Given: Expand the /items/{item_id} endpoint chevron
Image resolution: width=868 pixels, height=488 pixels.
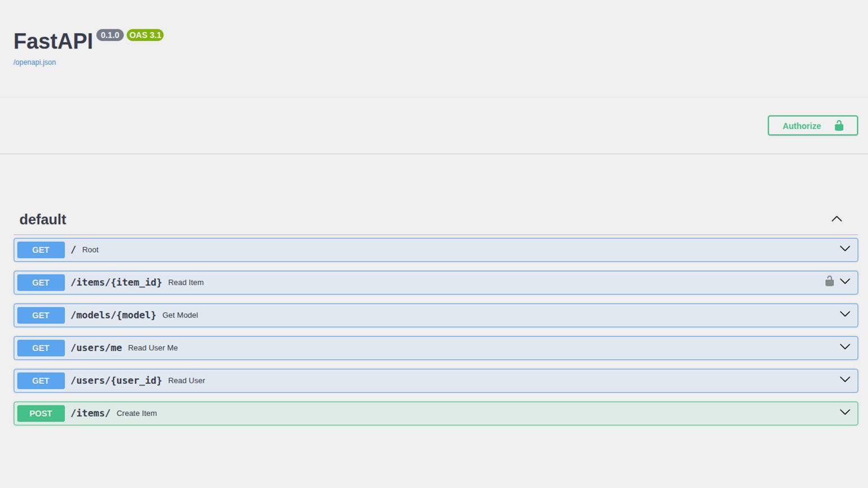Looking at the screenshot, I should [844, 282].
